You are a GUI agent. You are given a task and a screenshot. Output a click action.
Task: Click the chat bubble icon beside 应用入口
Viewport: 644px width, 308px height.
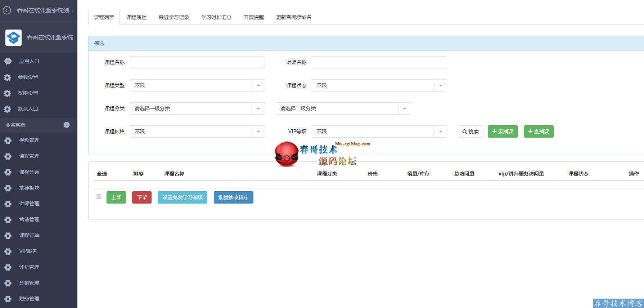(8, 62)
